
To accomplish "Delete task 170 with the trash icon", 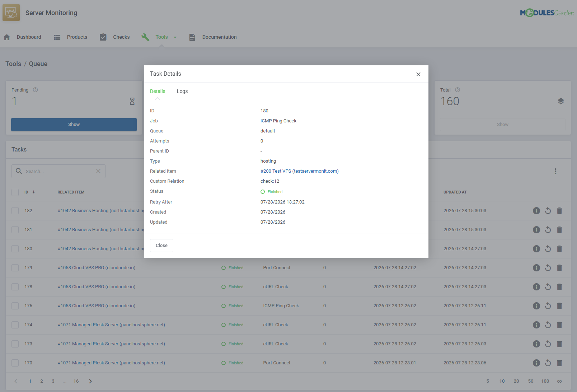I will point(559,363).
